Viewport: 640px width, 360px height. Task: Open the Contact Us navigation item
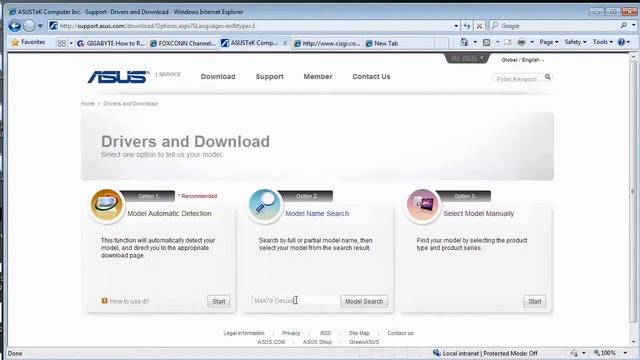[371, 76]
